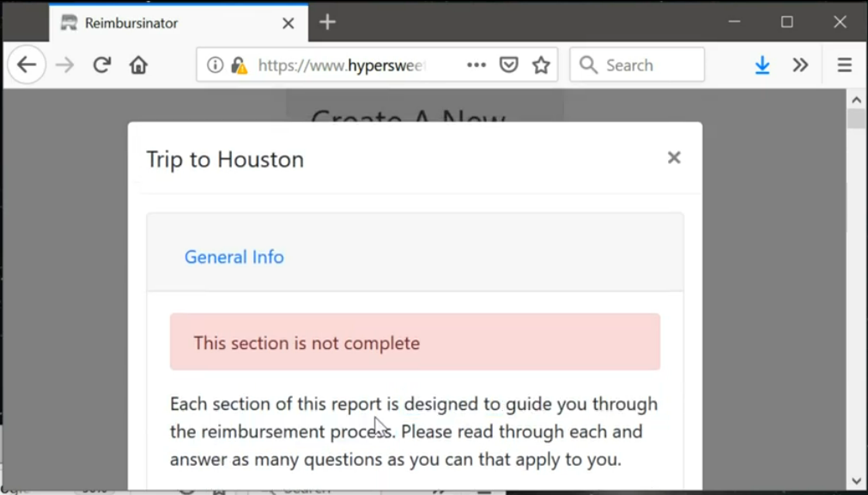
Task: Expand the toolbar overflow chevron
Action: pyautogui.click(x=800, y=64)
